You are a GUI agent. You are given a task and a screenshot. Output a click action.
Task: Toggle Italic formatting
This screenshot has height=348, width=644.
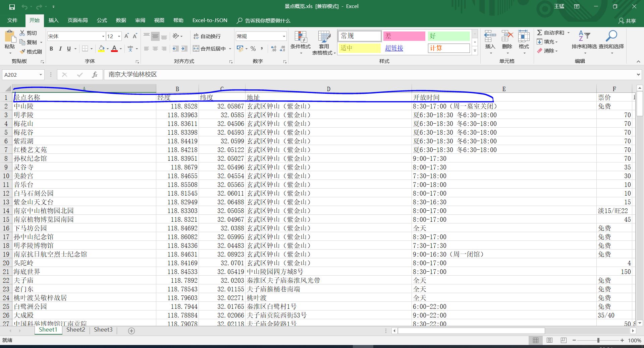60,49
